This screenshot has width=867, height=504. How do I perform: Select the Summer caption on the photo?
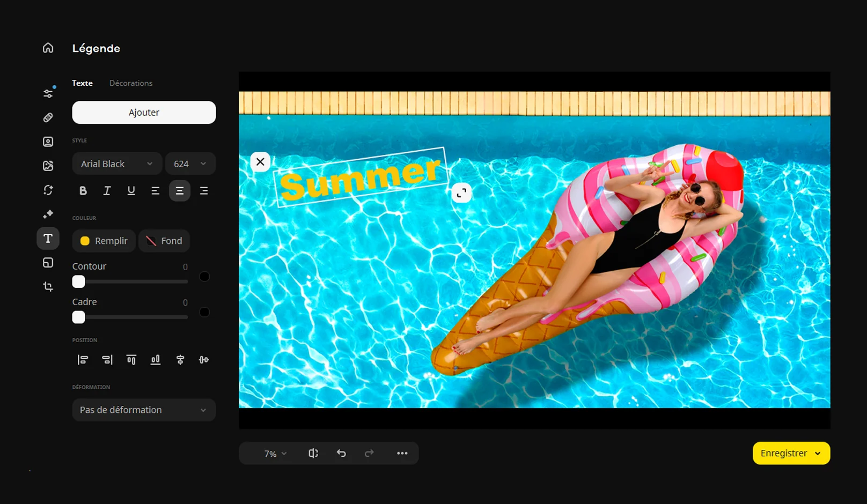click(x=361, y=177)
